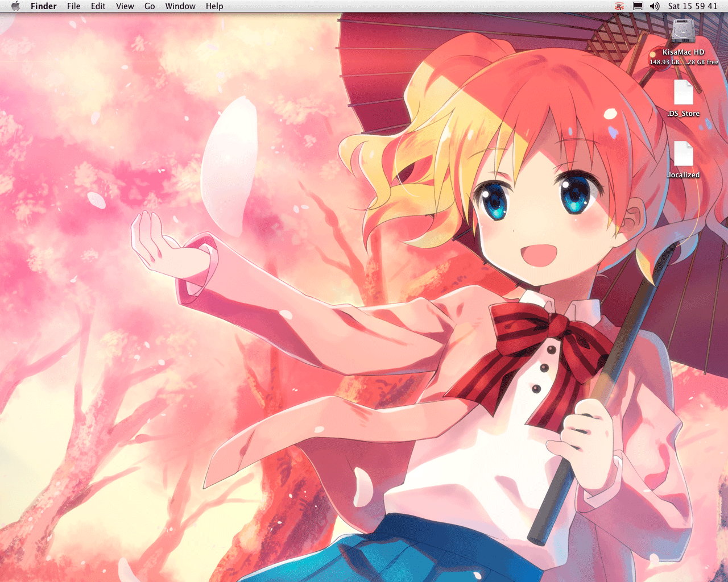Open the File menu
Viewport: 728px width, 582px height.
(73, 6)
